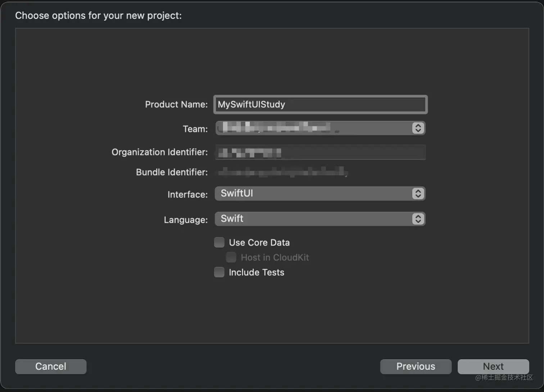Image resolution: width=544 pixels, height=392 pixels.
Task: Click the "Host in CloudKit" label text
Action: [275, 257]
